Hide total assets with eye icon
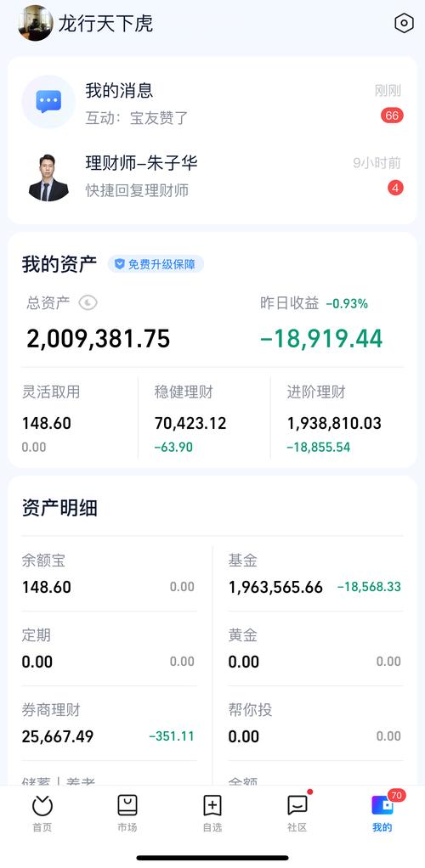 (x=88, y=303)
